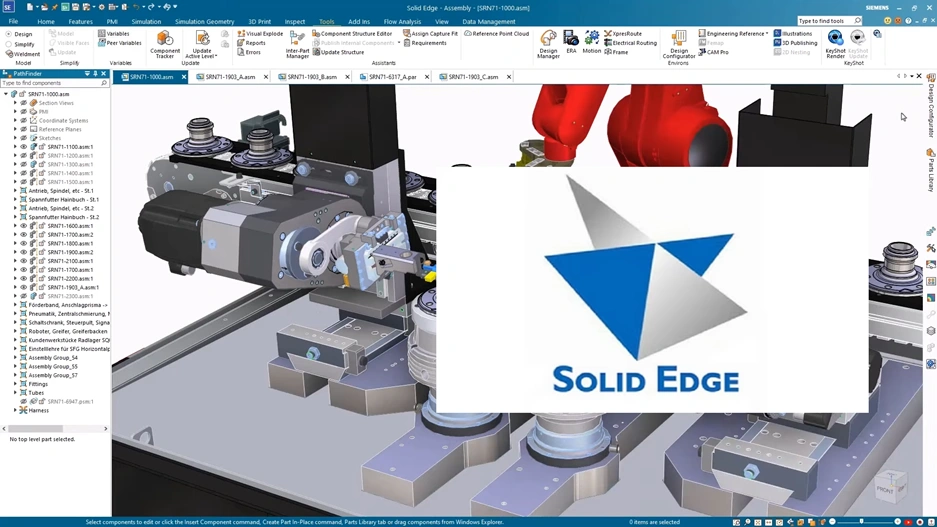Toggle visibility of SRN71-2100.asm:1
This screenshot has height=527, width=937.
(24, 261)
